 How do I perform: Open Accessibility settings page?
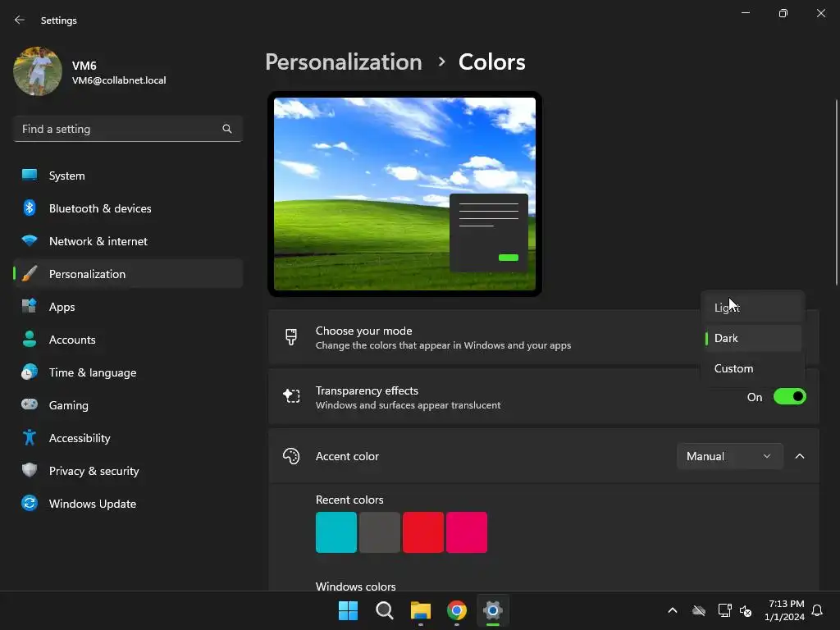pyautogui.click(x=128, y=438)
